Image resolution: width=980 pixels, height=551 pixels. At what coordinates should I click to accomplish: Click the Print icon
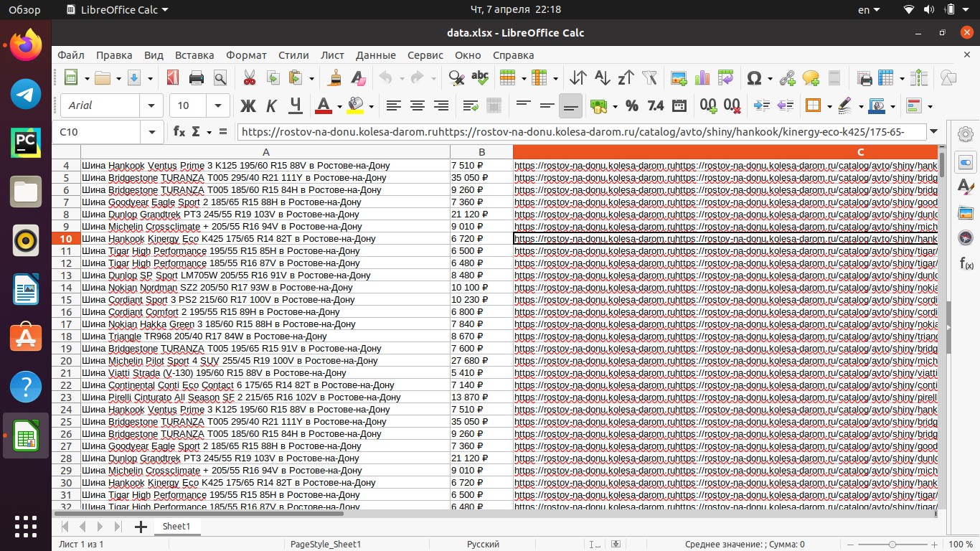pos(197,78)
